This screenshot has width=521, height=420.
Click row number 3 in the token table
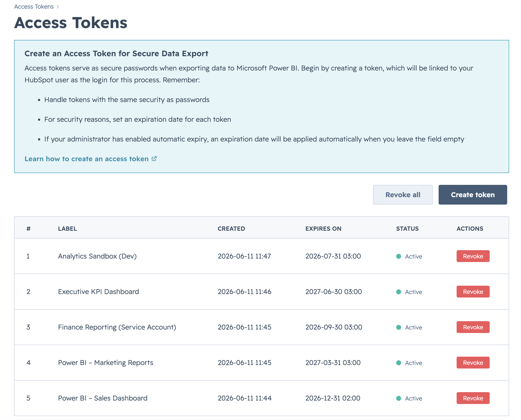pyautogui.click(x=28, y=327)
